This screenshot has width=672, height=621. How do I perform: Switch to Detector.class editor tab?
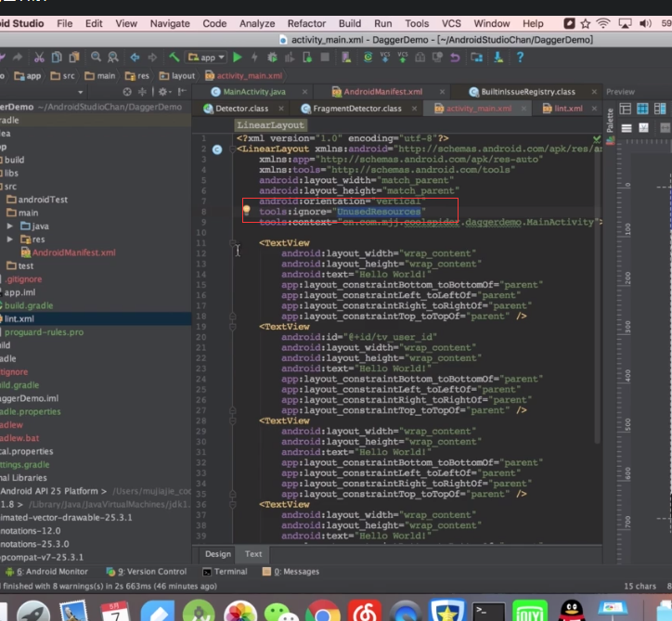pyautogui.click(x=241, y=109)
